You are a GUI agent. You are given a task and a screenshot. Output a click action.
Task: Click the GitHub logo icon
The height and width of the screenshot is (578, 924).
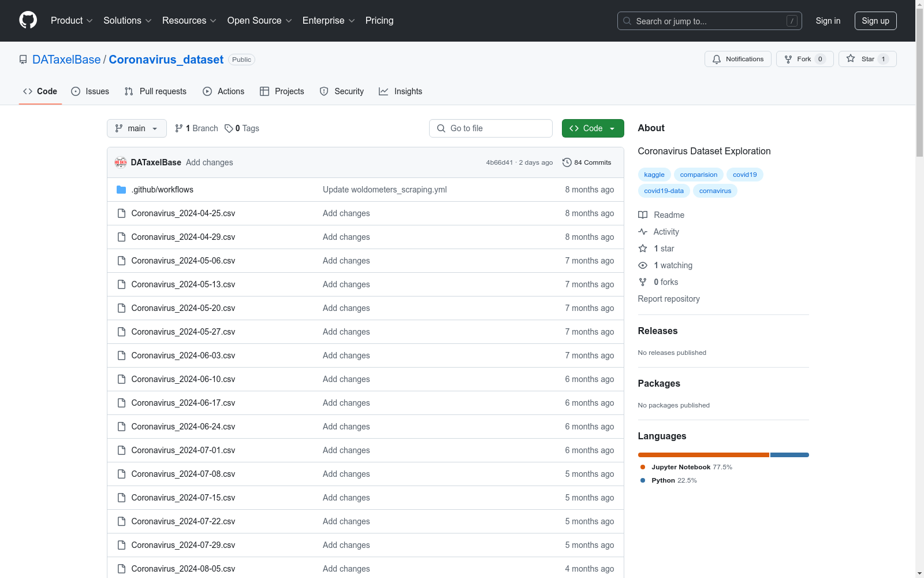28,20
